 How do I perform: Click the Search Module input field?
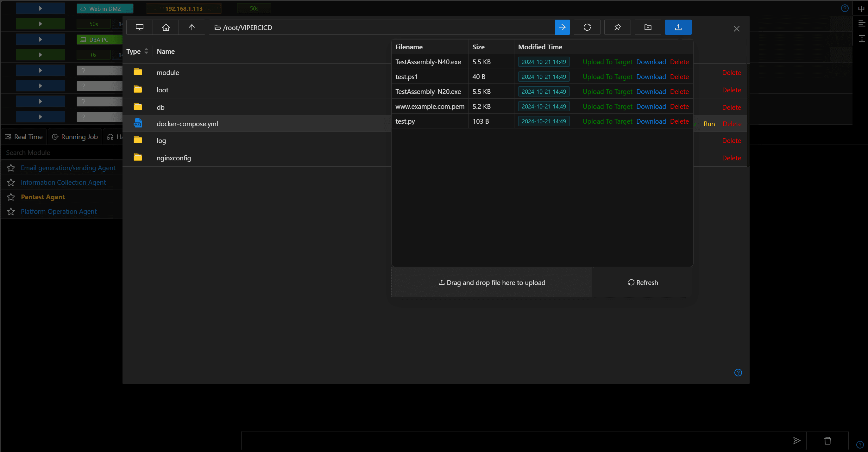click(62, 152)
